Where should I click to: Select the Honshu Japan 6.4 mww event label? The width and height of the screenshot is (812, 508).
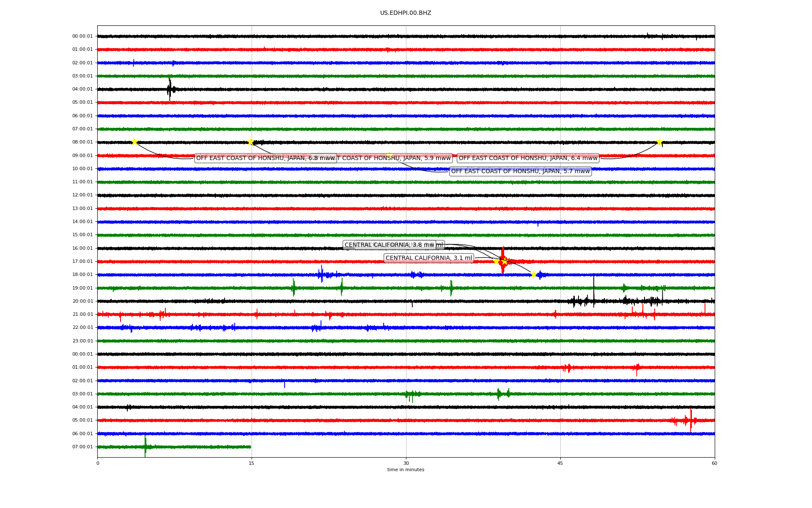pos(528,158)
